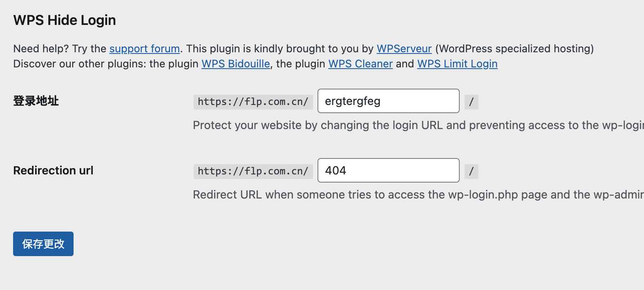Click the slash after the login slug box
The height and width of the screenshot is (290, 644).
click(x=471, y=102)
